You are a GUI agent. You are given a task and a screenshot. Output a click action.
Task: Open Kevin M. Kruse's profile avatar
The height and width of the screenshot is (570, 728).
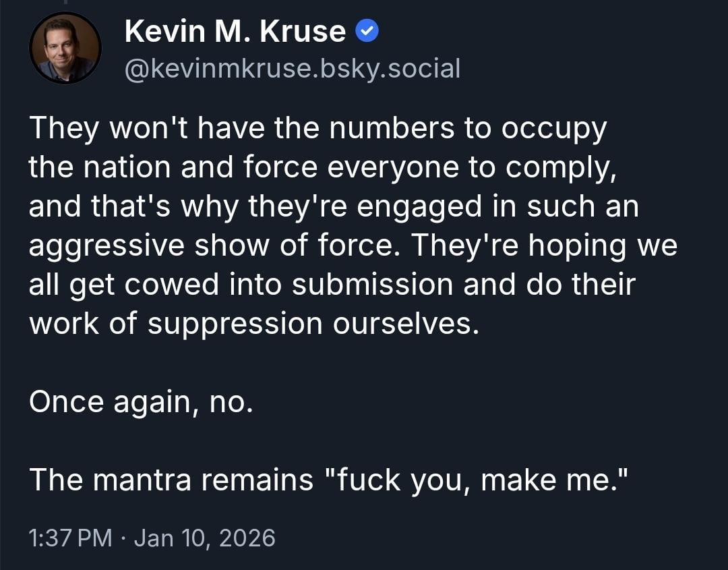(x=65, y=49)
